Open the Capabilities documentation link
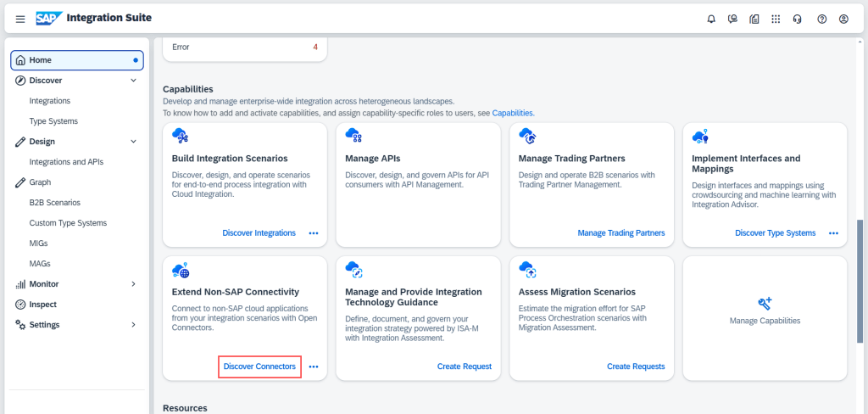868x414 pixels. tap(513, 113)
